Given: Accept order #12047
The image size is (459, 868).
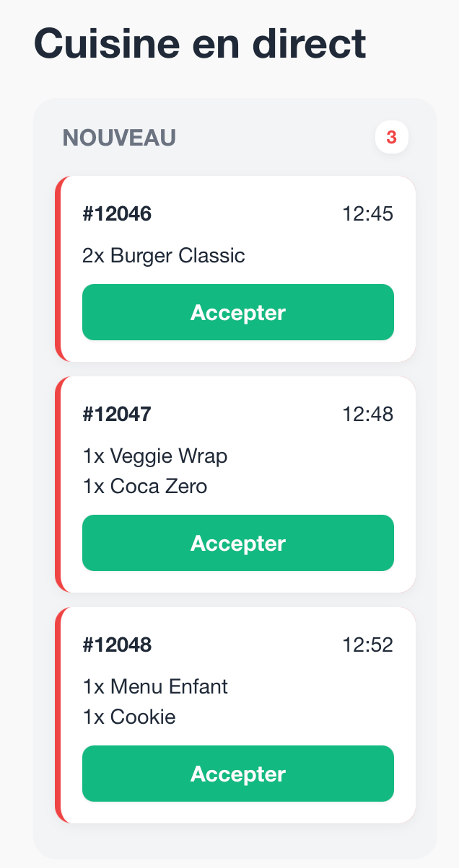Looking at the screenshot, I should click(237, 543).
